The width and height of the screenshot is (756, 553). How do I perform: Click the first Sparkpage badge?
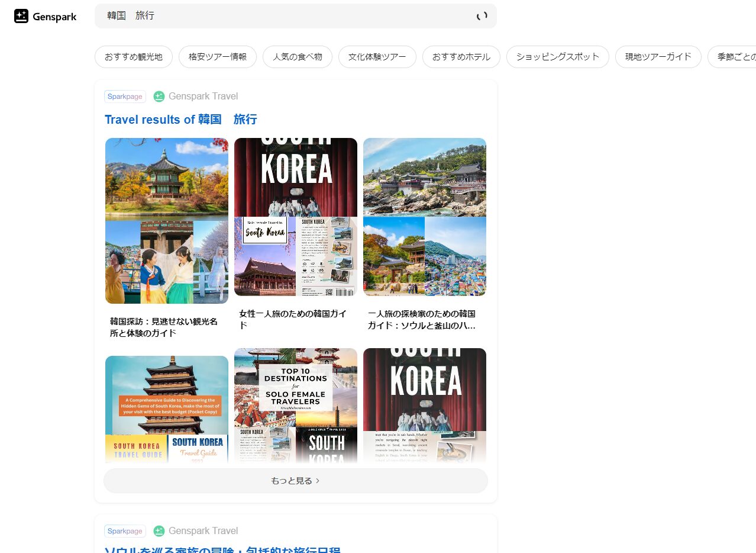(125, 97)
